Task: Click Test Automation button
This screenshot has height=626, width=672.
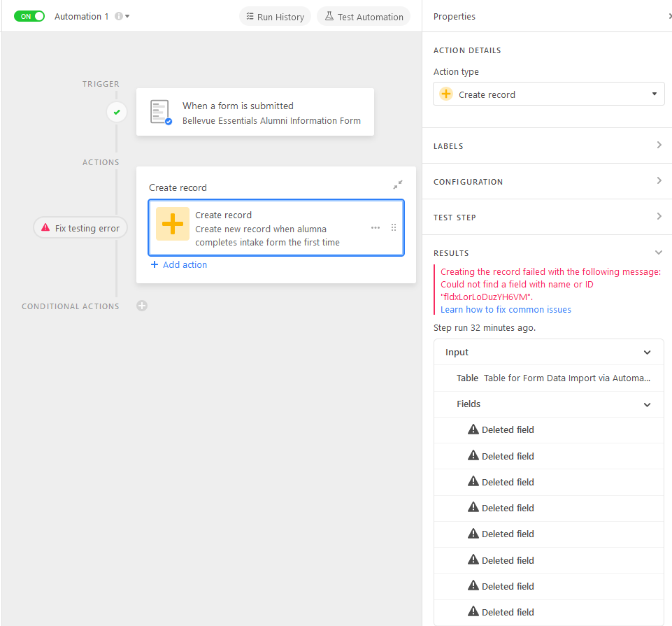Action: [x=364, y=17]
